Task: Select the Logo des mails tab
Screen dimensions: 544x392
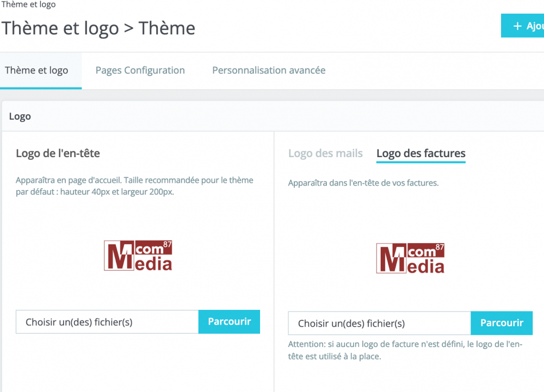Action: coord(325,153)
